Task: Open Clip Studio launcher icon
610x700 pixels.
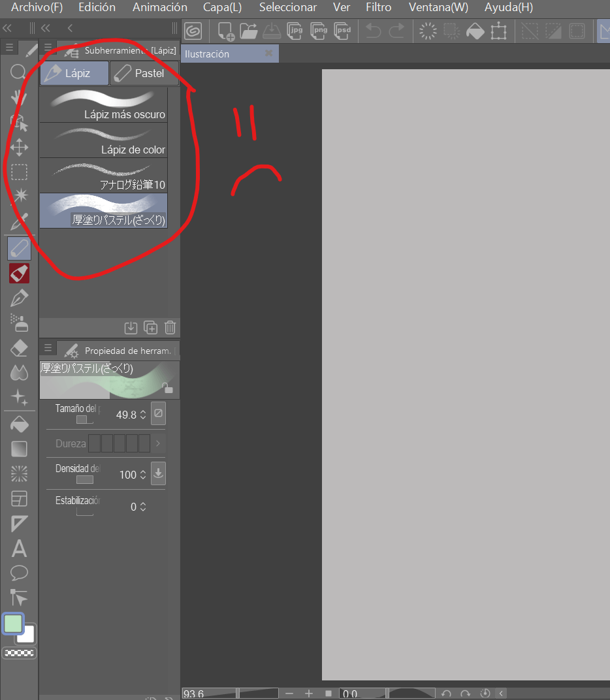Action: [193, 31]
